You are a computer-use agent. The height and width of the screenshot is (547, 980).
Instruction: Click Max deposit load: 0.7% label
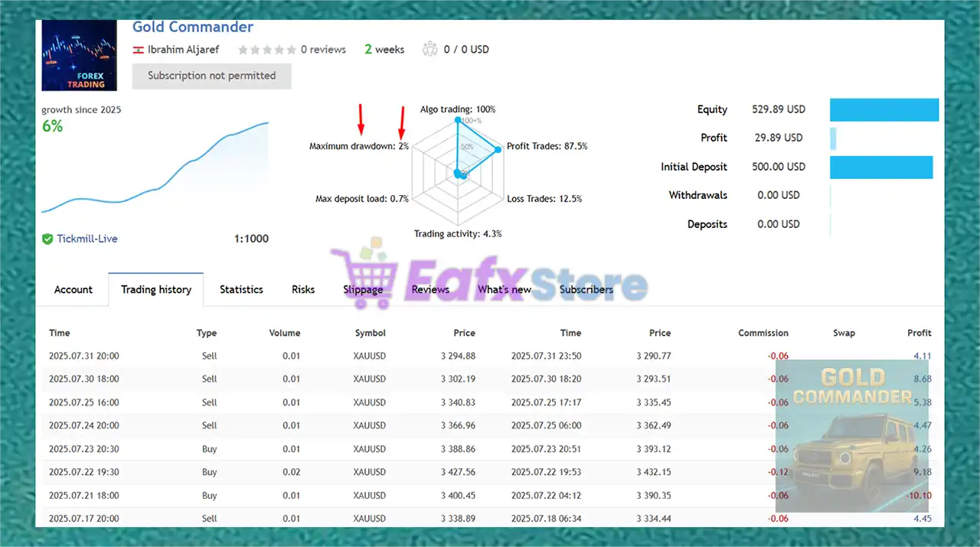(362, 199)
